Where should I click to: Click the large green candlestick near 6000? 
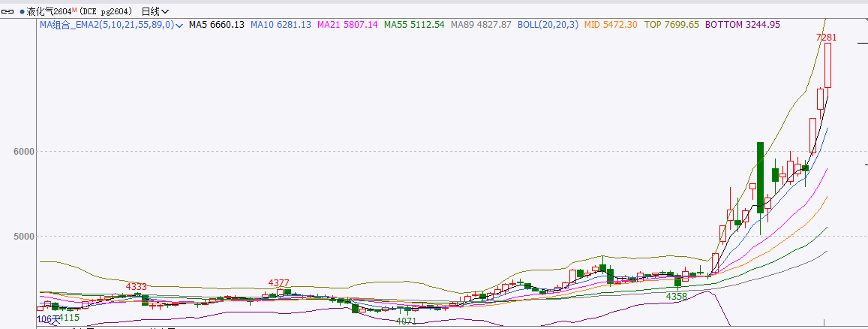pos(760,177)
